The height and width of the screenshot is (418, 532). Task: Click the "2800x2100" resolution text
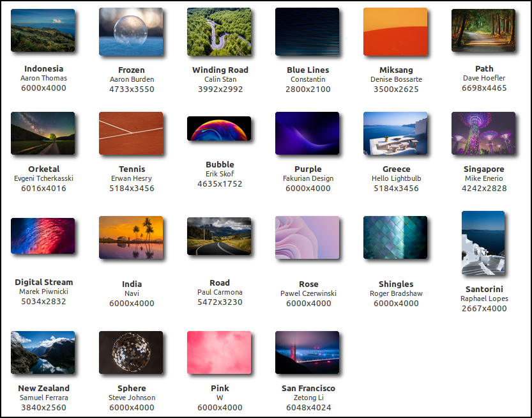tap(308, 89)
